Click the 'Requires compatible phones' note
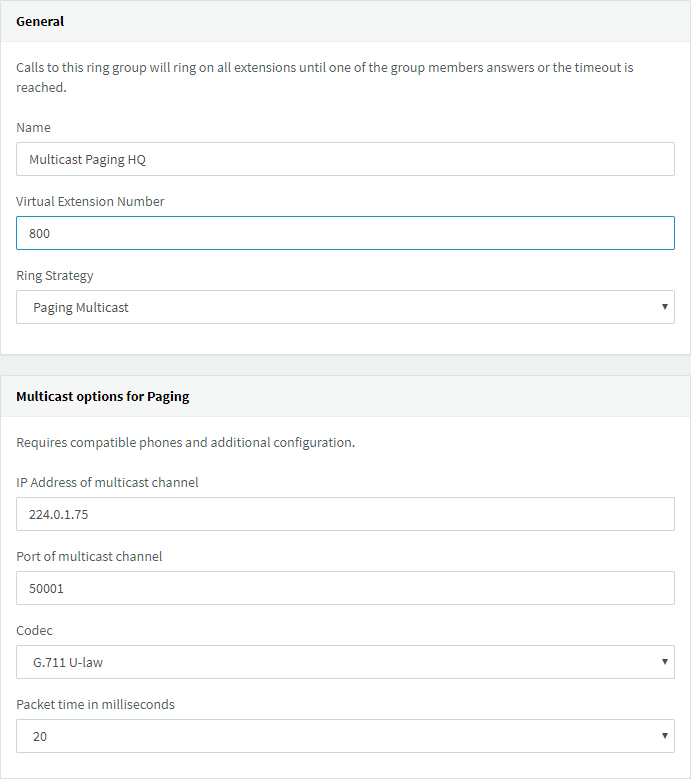Screen dimensions: 691x779 [x=185, y=442]
